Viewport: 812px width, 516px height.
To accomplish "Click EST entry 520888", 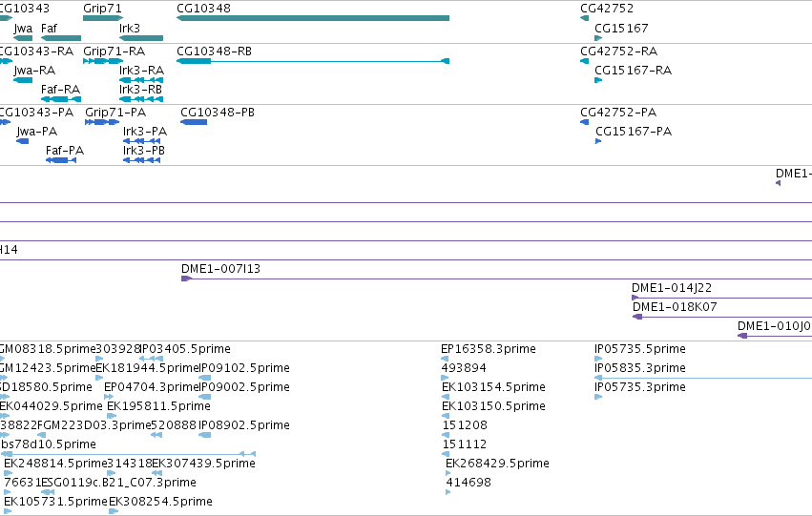I will click(x=174, y=425).
